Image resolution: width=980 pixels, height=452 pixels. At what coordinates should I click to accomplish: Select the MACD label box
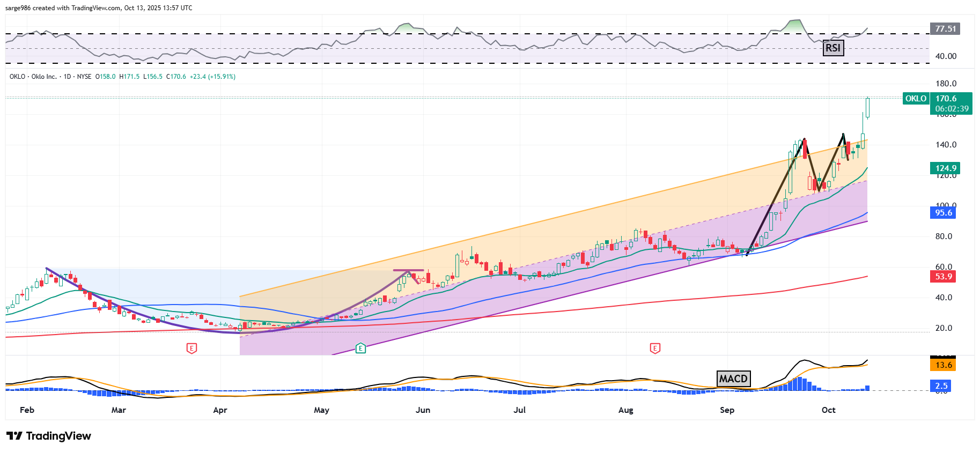click(733, 379)
